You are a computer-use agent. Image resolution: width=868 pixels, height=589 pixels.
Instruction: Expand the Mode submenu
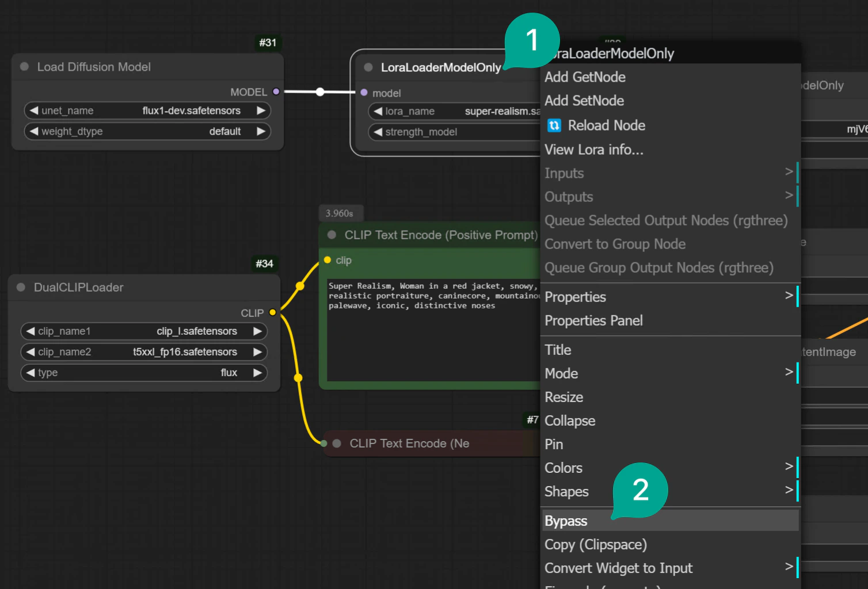pos(671,373)
